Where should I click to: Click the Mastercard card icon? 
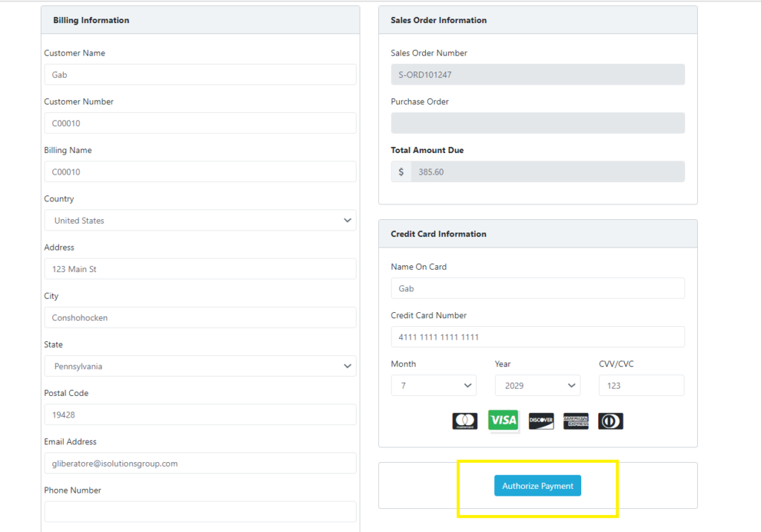(464, 421)
